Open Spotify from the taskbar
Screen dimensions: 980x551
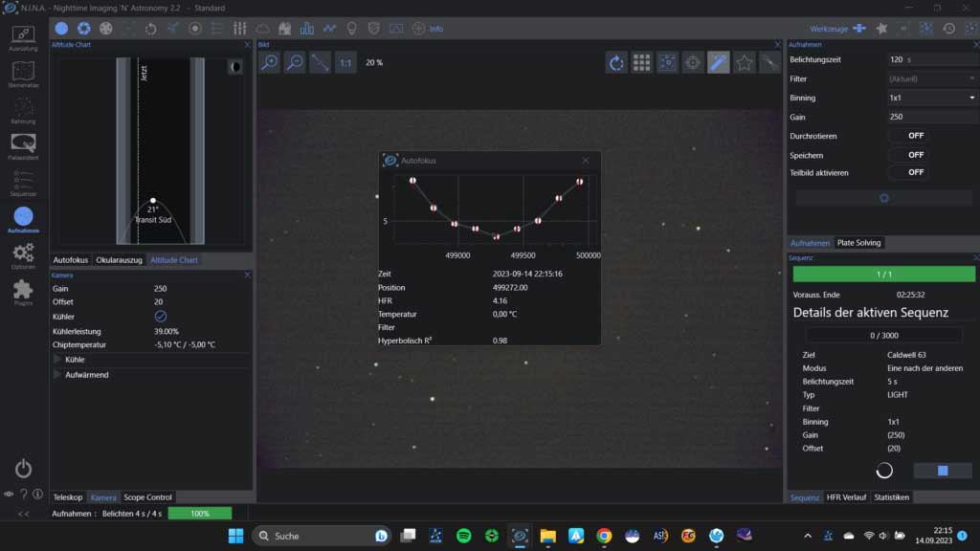(464, 536)
